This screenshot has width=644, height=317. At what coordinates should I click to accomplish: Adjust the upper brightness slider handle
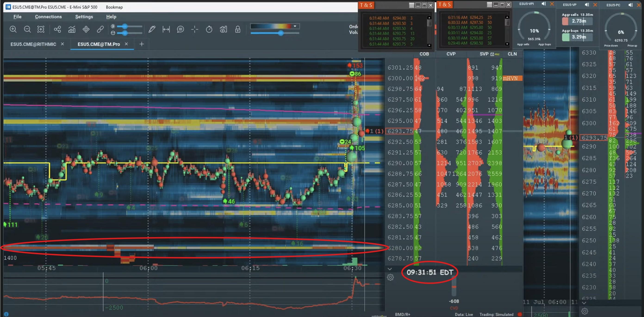point(125,26)
